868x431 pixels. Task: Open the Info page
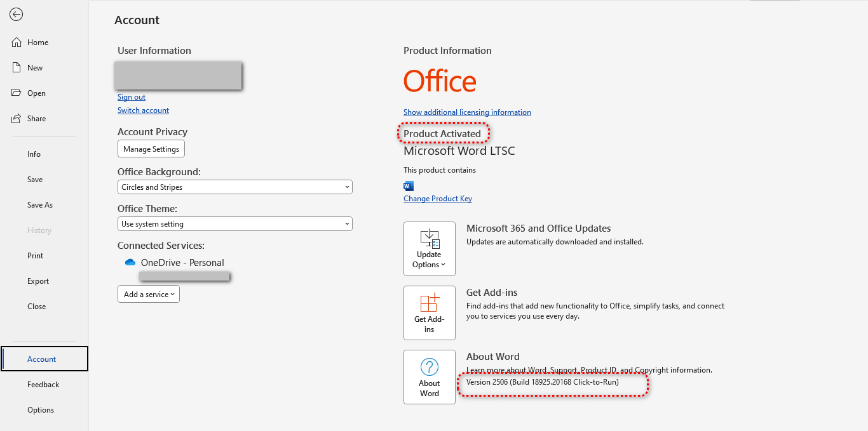(34, 154)
